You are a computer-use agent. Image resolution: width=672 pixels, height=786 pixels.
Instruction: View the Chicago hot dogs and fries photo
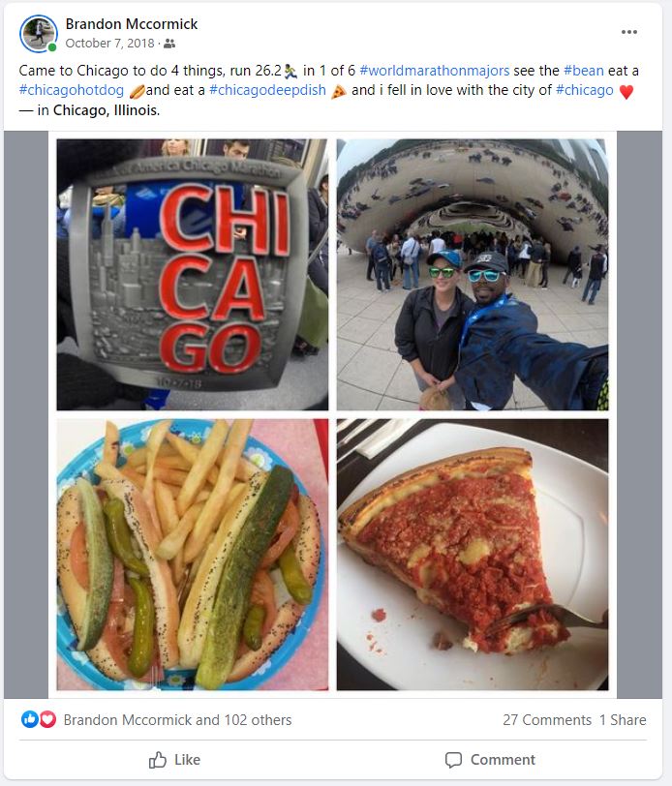click(193, 555)
